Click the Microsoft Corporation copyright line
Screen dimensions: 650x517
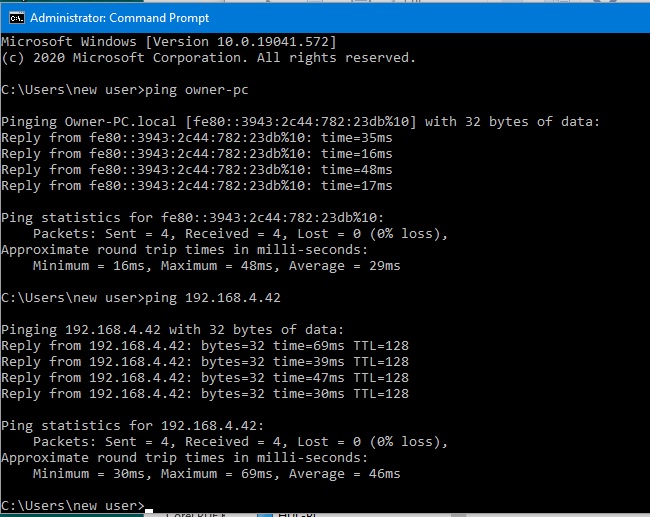(x=207, y=58)
